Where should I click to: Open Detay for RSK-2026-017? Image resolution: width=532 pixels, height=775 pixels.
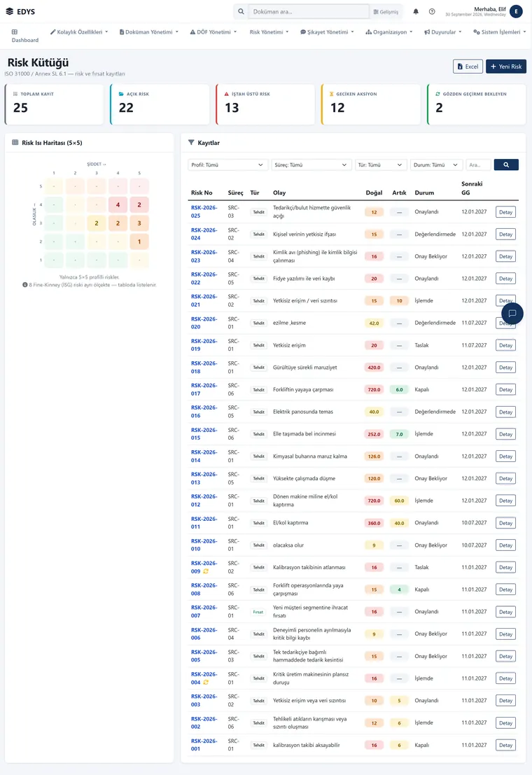click(x=506, y=389)
